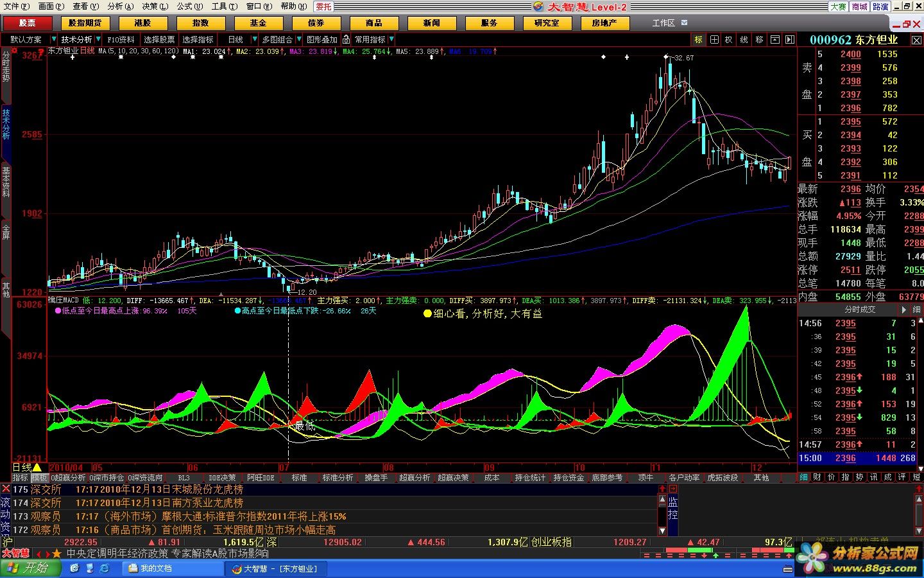Toggle the lock icon beside 图形叠加

pyautogui.click(x=346, y=40)
